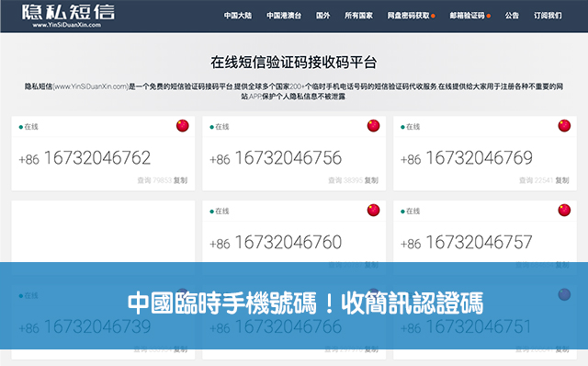Open number +86 16732046757
Viewport: 588px width, 366px height.
click(467, 243)
